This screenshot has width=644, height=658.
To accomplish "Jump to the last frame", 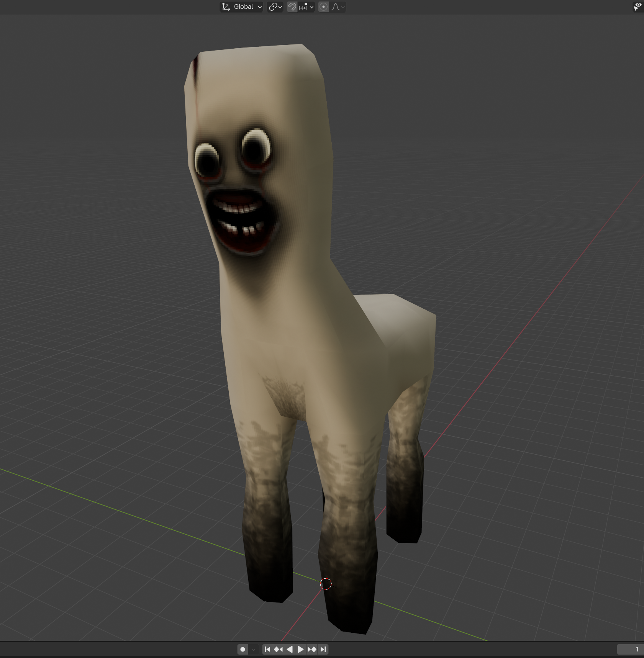I will [x=323, y=649].
